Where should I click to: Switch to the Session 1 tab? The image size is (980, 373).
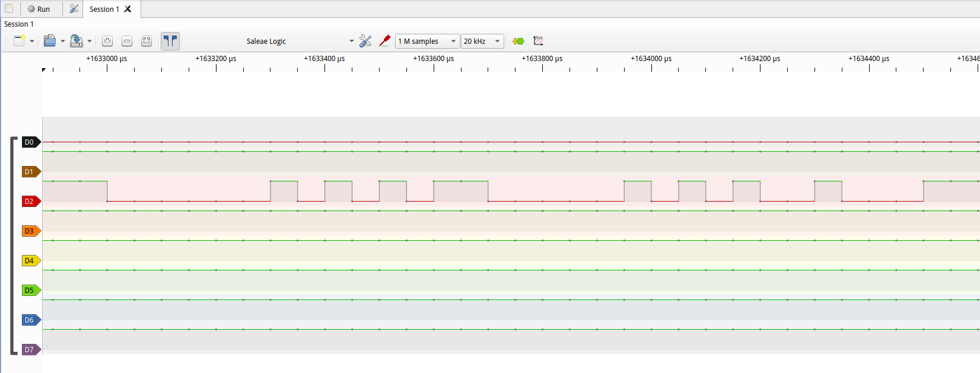point(104,9)
